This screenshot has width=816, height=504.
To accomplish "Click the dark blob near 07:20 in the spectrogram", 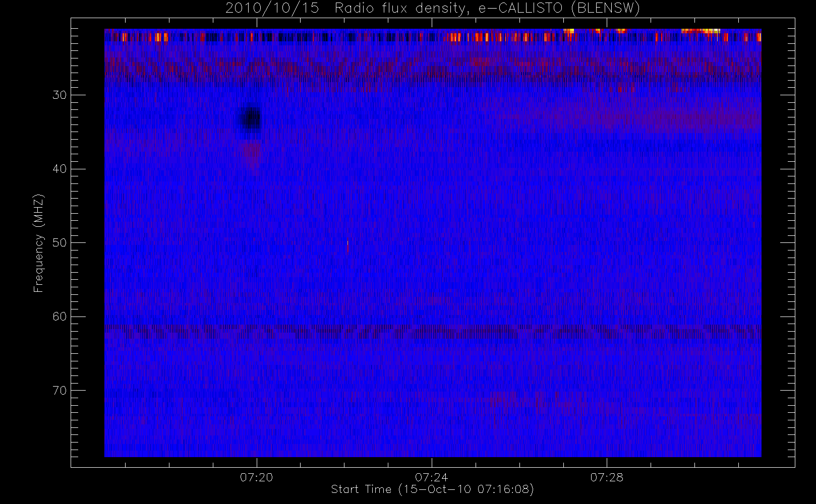I will click(251, 119).
